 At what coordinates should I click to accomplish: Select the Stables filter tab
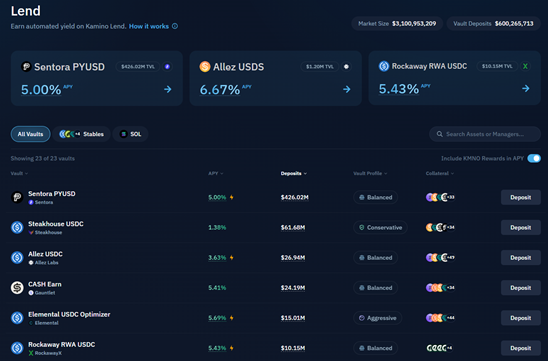(82, 134)
